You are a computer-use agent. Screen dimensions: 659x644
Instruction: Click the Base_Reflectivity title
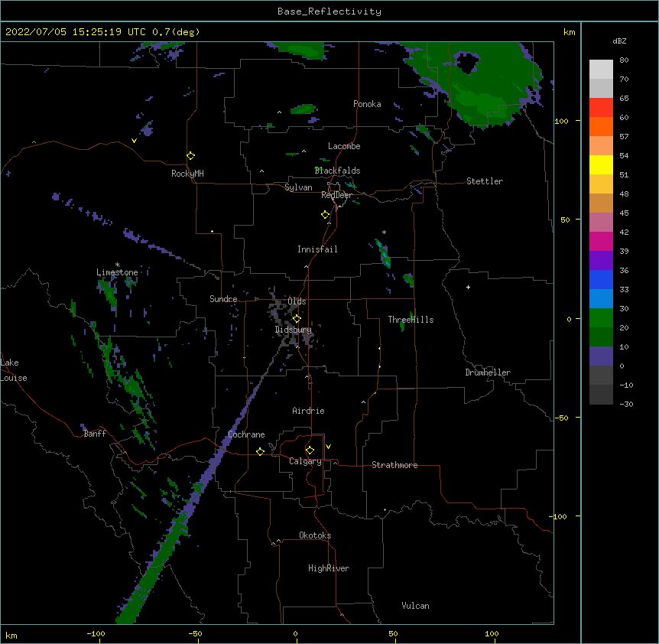[x=329, y=11]
